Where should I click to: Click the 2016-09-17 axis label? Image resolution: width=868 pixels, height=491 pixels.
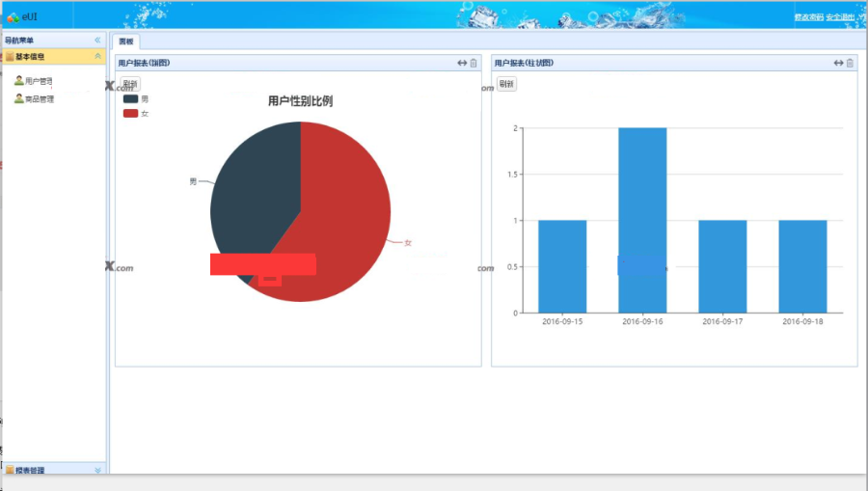coord(723,321)
